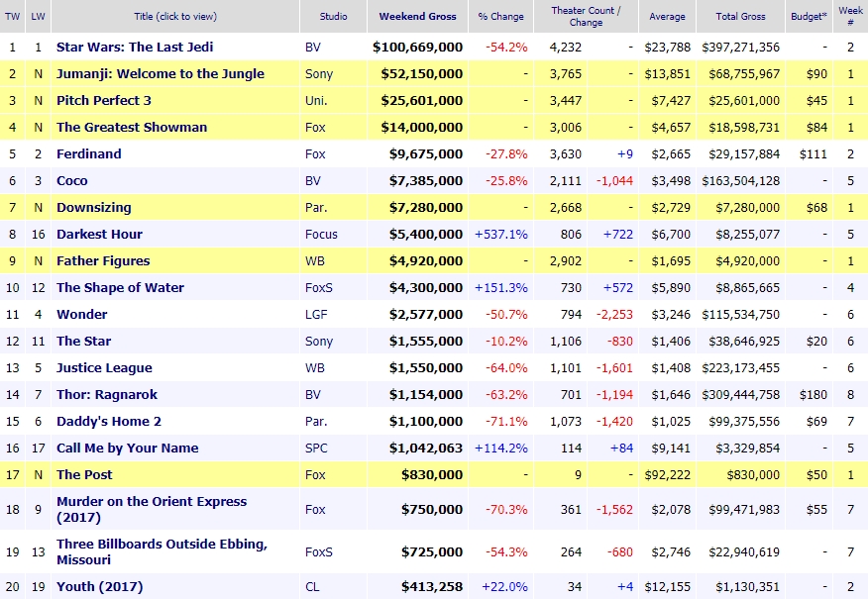Click the Week # column header
The height and width of the screenshot is (599, 868).
pos(850,17)
